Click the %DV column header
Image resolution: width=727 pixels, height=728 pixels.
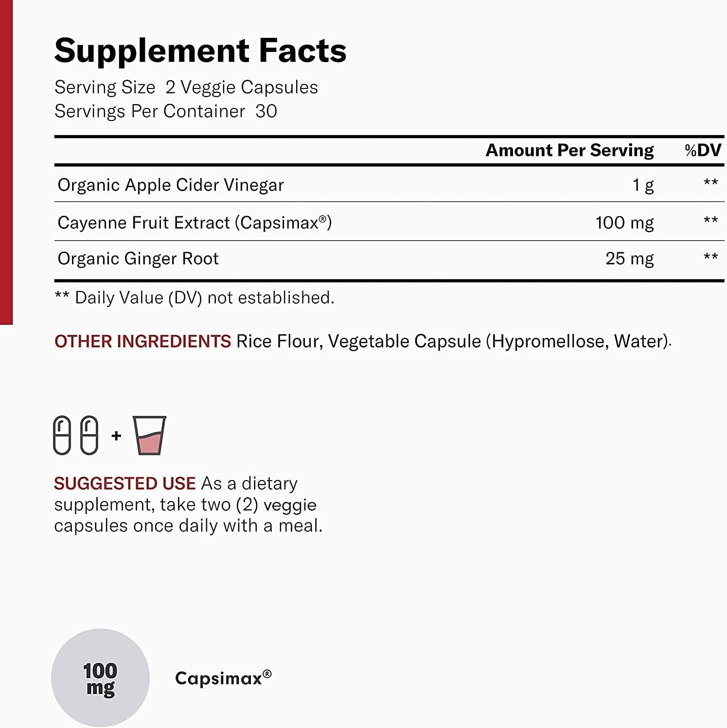[x=703, y=150]
